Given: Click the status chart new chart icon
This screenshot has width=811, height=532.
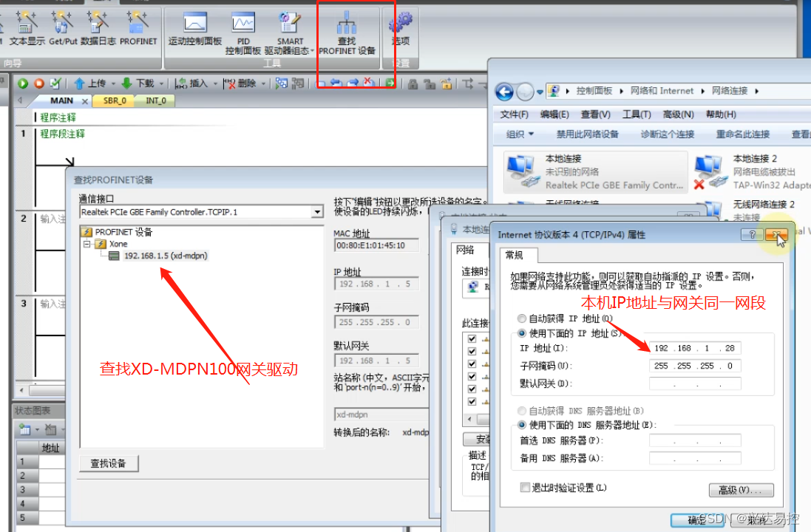Looking at the screenshot, I should (25, 429).
